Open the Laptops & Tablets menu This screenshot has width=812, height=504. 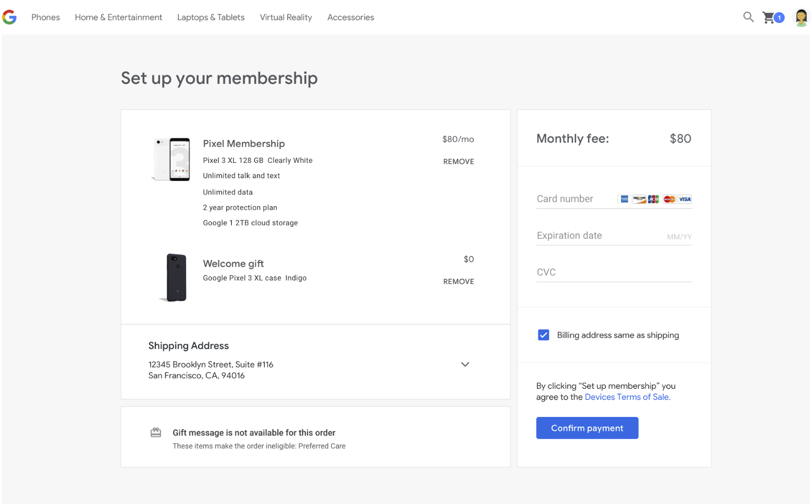coord(211,18)
